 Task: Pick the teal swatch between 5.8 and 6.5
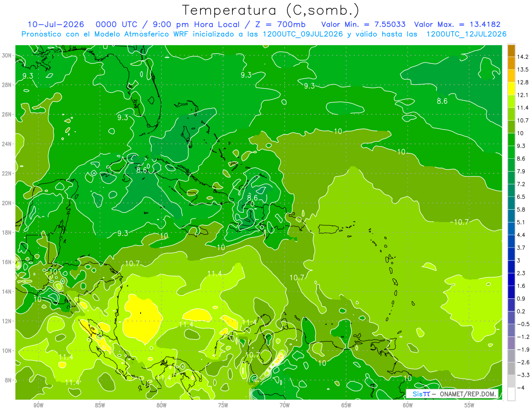click(511, 203)
